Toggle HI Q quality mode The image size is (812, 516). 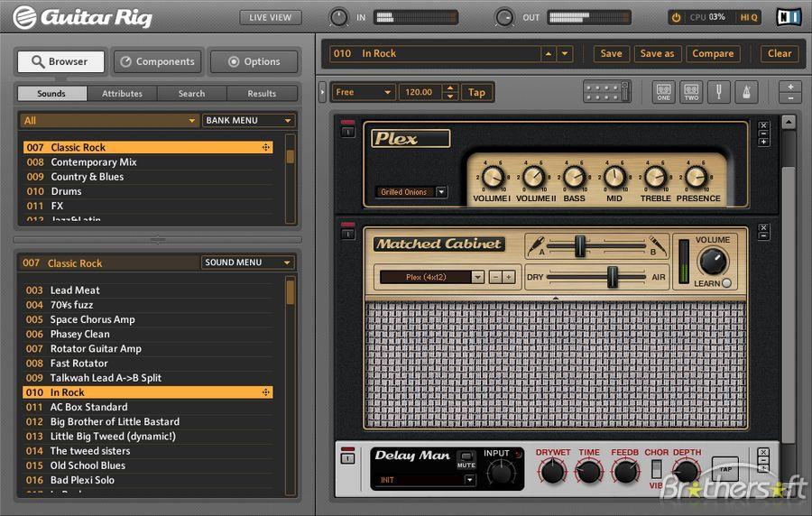coord(748,17)
